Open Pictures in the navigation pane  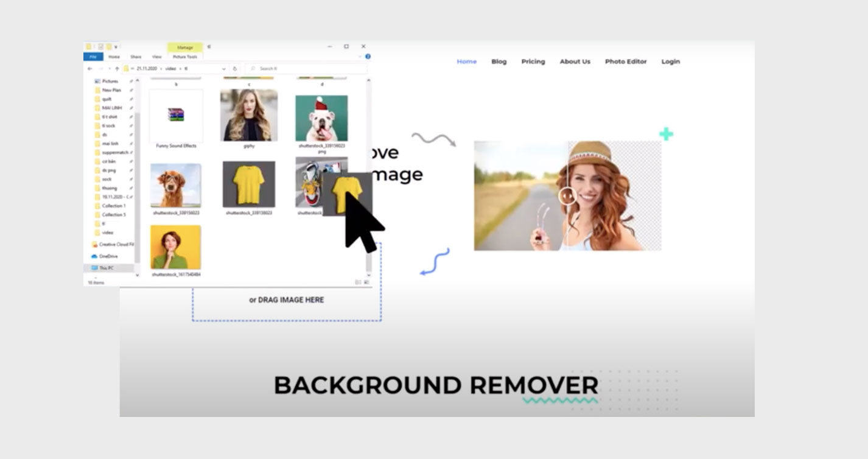pos(110,81)
